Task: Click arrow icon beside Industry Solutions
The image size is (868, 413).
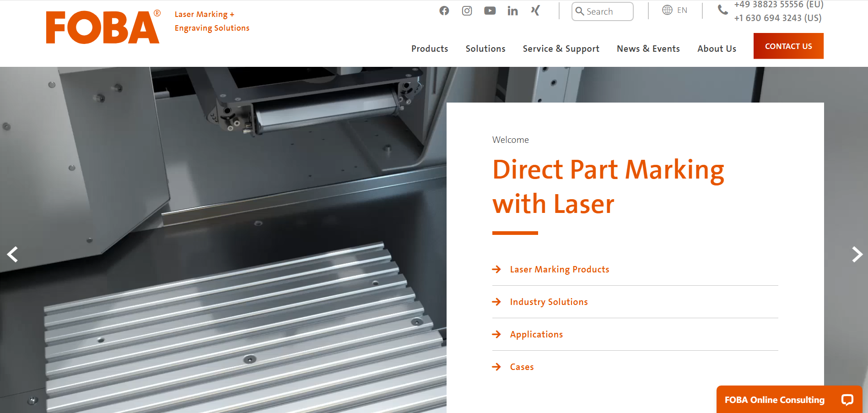Action: [496, 302]
